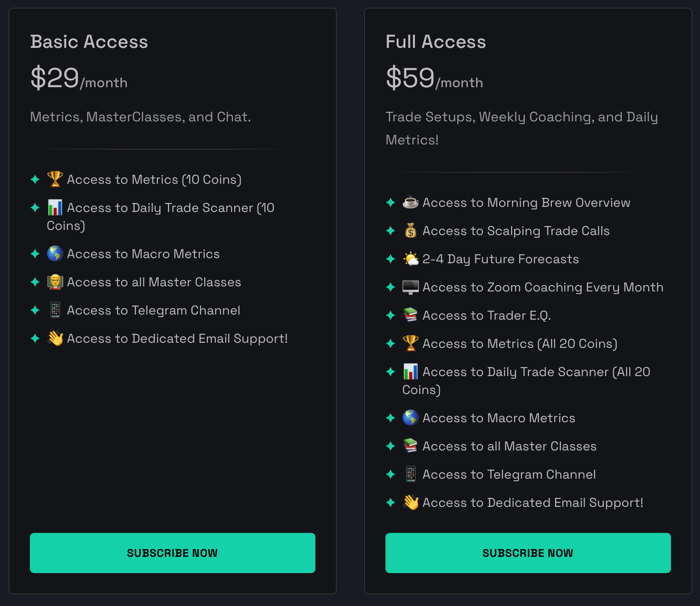Image resolution: width=700 pixels, height=606 pixels.
Task: Subscribe to the Basic Access plan
Action: [173, 553]
